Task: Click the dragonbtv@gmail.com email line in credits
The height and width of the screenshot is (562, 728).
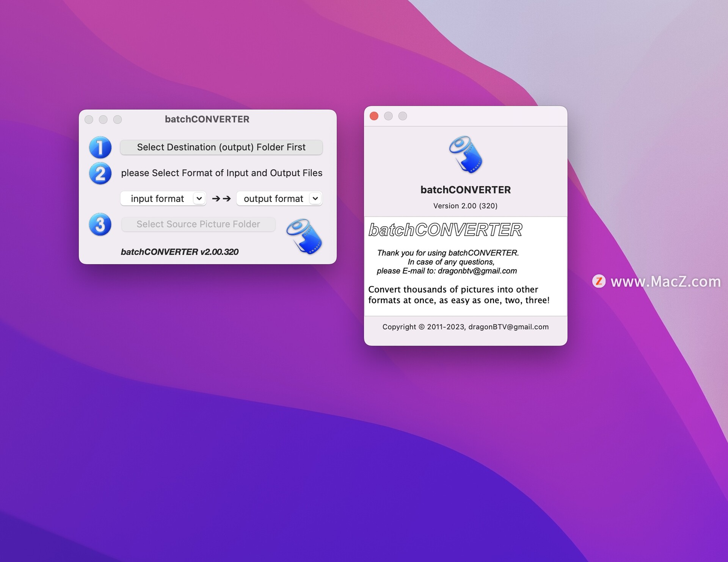Action: 447,271
